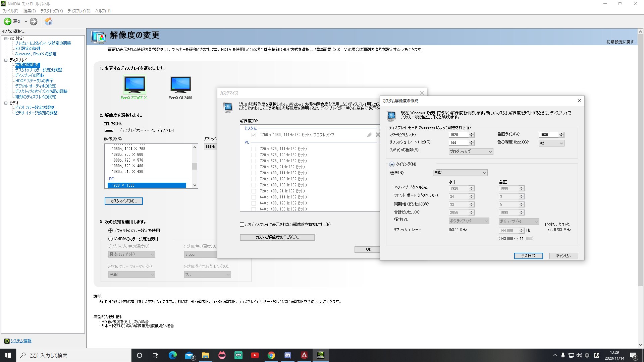Collapse the ビデオ tree node
Screen dimensions: 644x362
pos(6,103)
